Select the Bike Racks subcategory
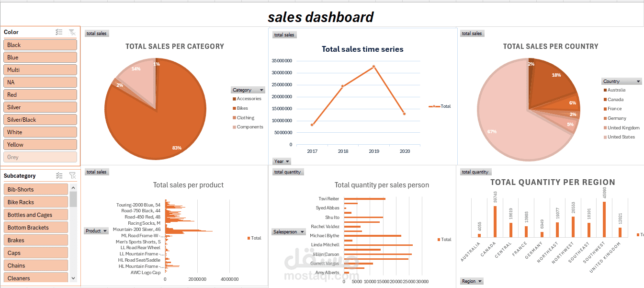Image resolution: width=644 pixels, height=288 pixels. click(36, 202)
